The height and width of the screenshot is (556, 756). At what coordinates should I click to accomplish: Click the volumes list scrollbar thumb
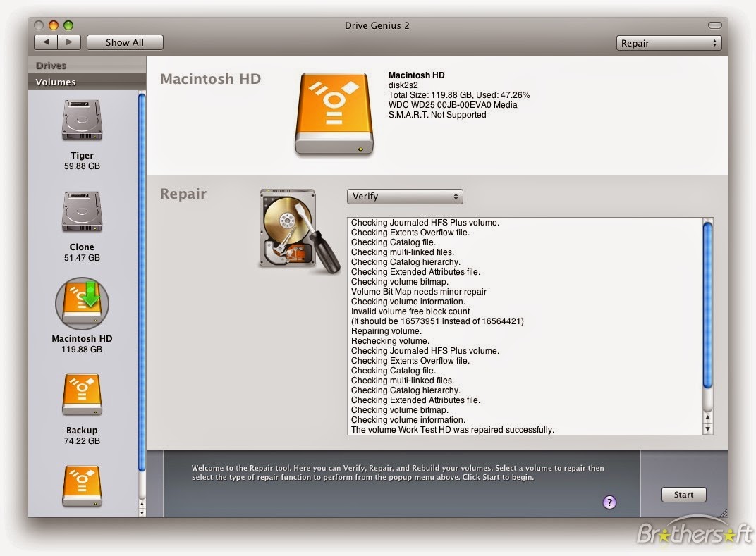(x=142, y=283)
